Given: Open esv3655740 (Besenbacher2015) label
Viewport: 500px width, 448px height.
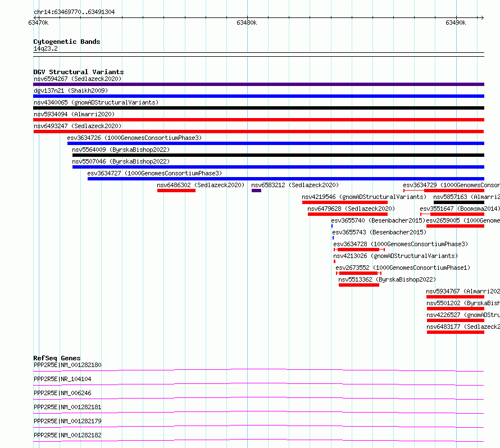Looking at the screenshot, I should point(378,220).
